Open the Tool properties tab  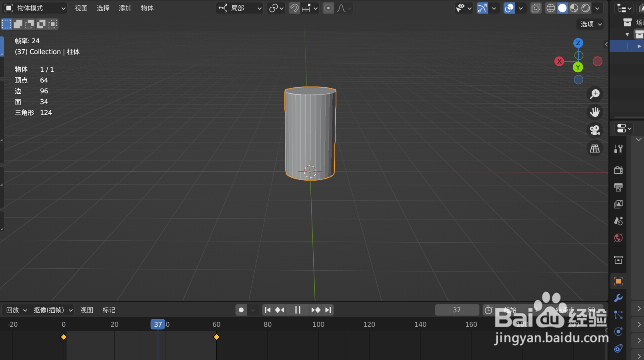click(x=618, y=149)
